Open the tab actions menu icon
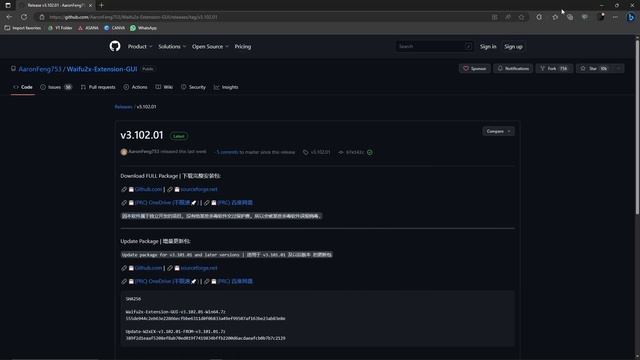 8,5
